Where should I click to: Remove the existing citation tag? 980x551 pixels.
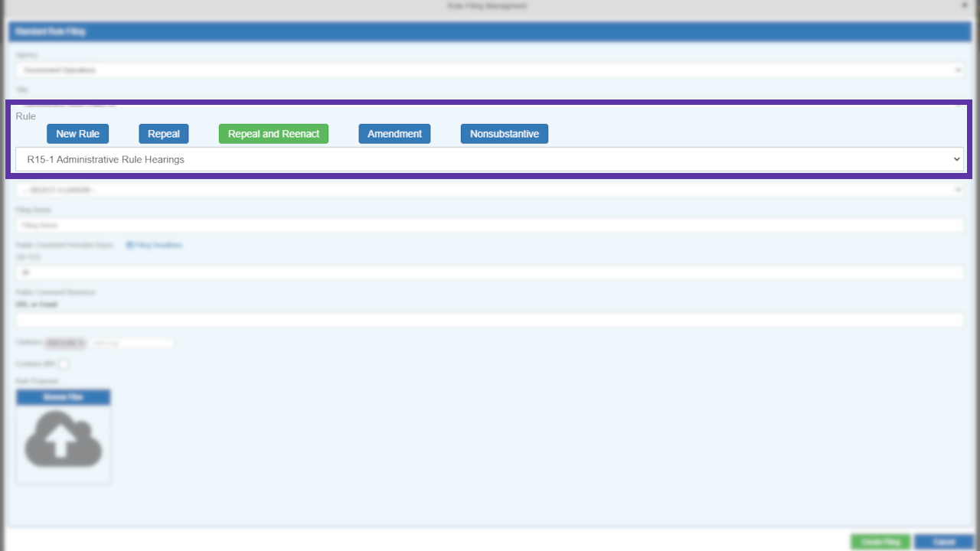(x=81, y=344)
